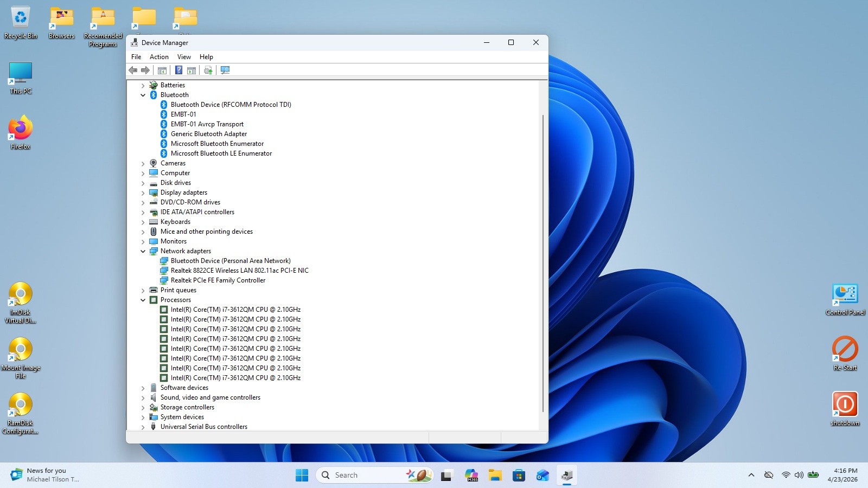Select the IDE ATA/ATAPI controllers label
Image resolution: width=868 pixels, height=488 pixels.
(x=197, y=212)
